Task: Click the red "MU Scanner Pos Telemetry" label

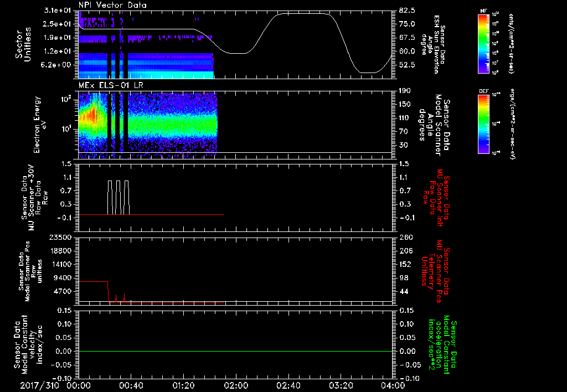Action: pyautogui.click(x=435, y=271)
